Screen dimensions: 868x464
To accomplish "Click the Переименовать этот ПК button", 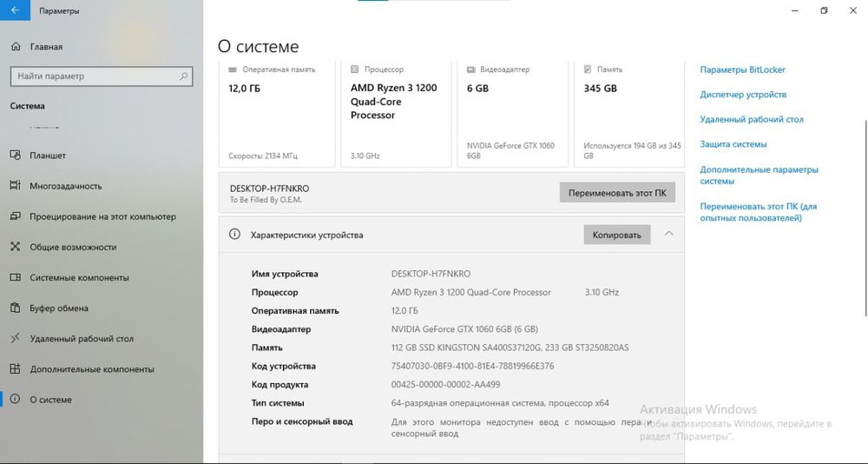I will point(617,193).
